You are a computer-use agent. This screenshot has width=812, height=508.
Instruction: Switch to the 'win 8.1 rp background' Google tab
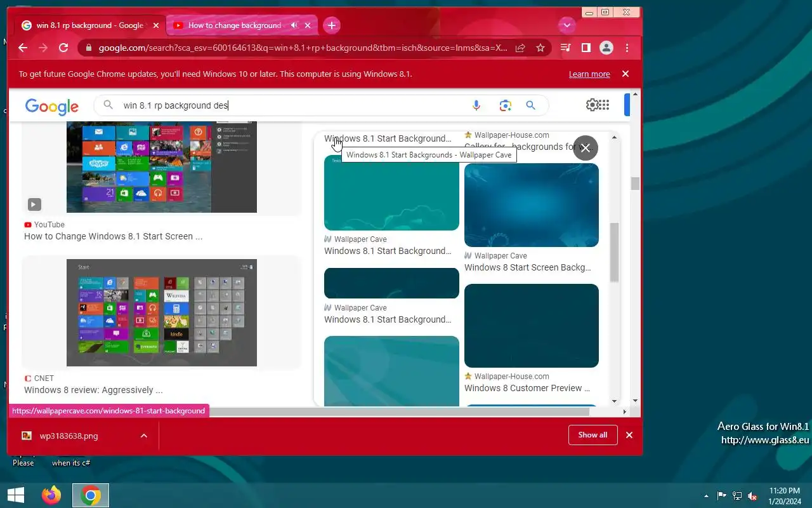pos(89,25)
